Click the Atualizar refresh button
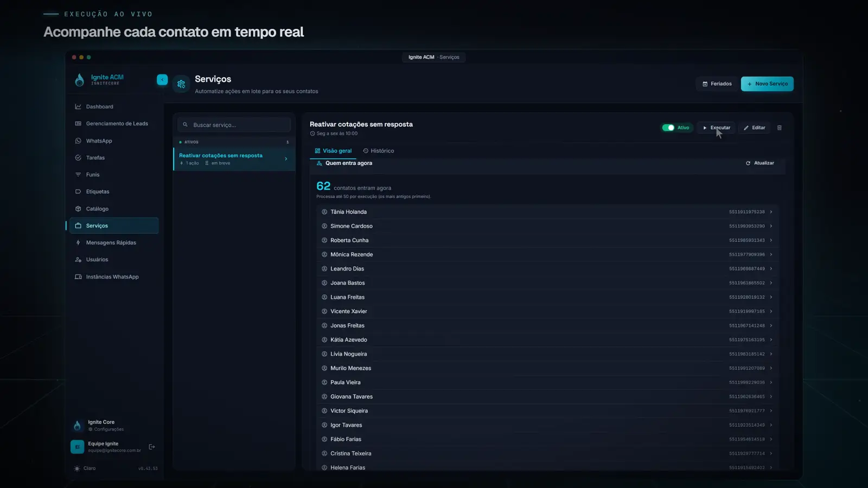This screenshot has width=868, height=488. [x=759, y=163]
